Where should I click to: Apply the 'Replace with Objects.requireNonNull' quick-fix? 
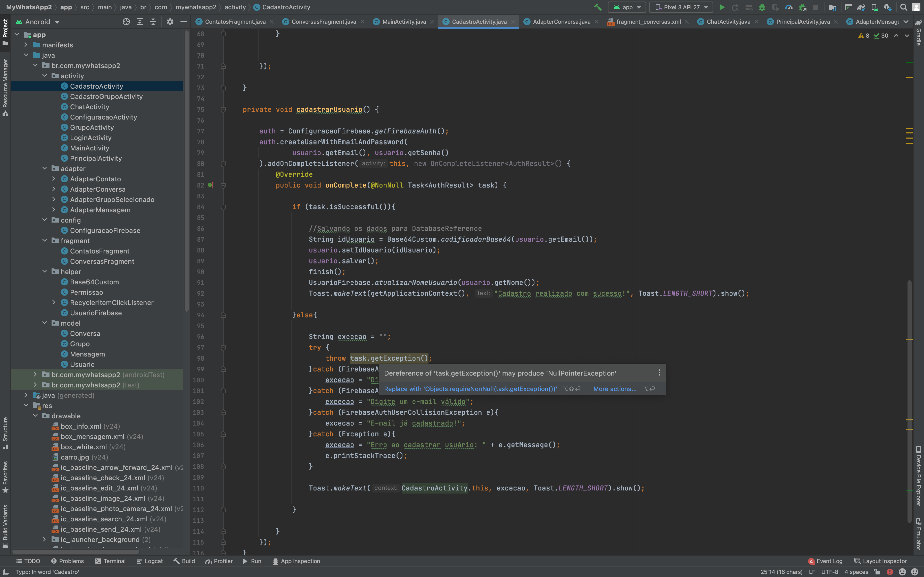[471, 389]
